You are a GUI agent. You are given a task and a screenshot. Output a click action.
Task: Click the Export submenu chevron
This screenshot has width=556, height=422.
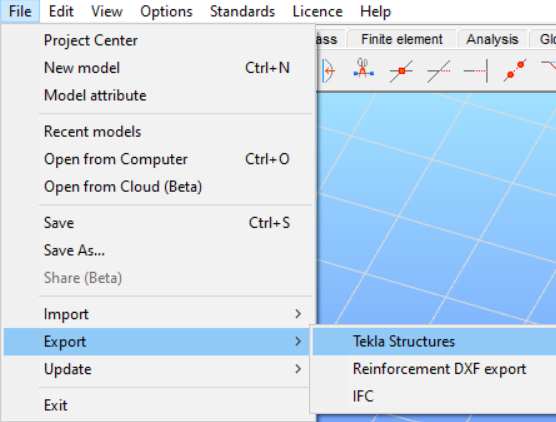tap(298, 341)
